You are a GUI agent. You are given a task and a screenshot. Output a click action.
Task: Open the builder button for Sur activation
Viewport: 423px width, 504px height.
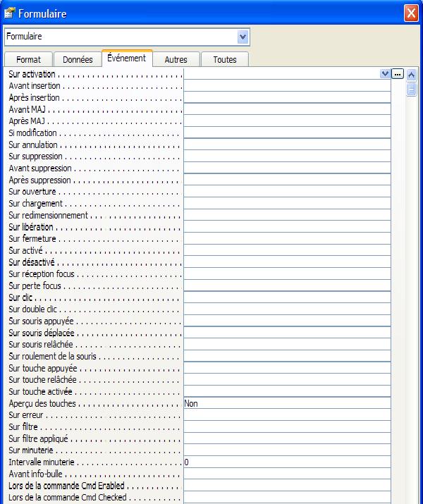(398, 73)
